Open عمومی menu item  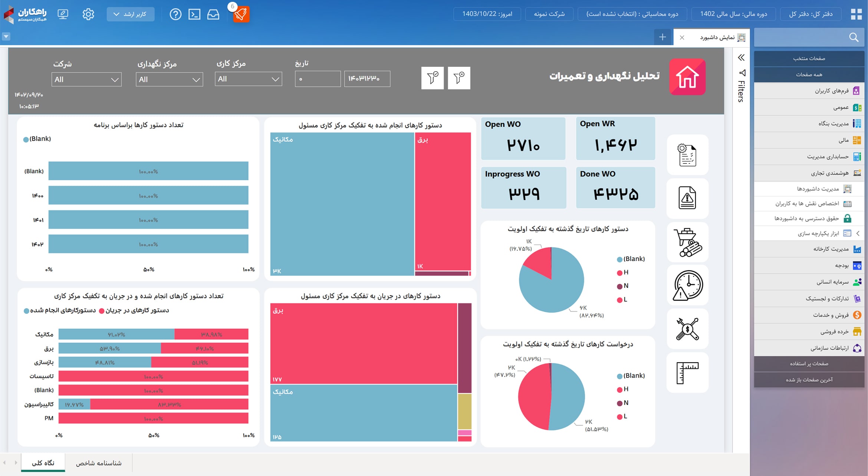(x=809, y=108)
